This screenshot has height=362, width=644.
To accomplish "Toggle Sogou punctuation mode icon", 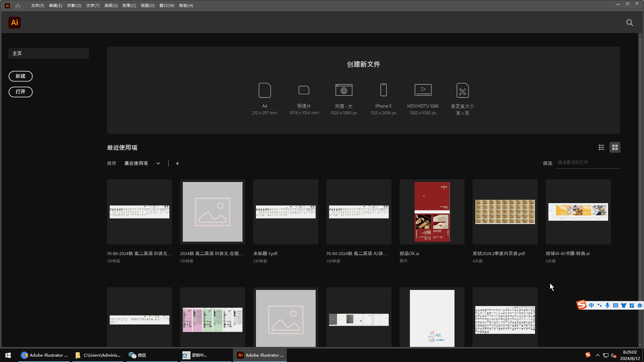I will [599, 305].
